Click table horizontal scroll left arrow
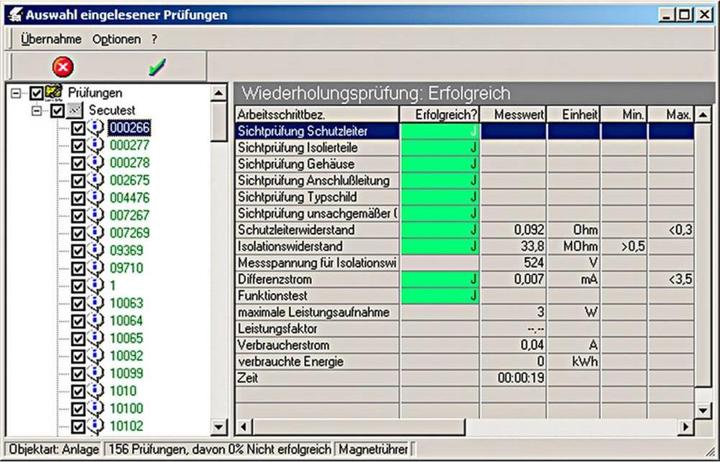Image resolution: width=720 pixels, height=462 pixels. pyautogui.click(x=244, y=427)
